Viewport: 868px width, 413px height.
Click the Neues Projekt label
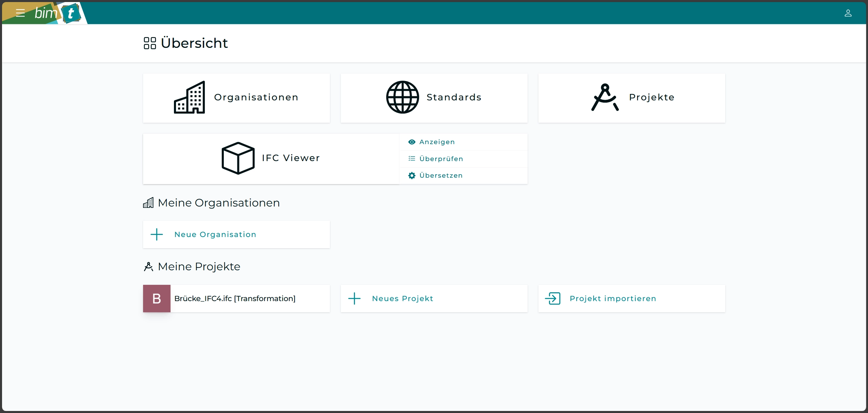pos(402,298)
